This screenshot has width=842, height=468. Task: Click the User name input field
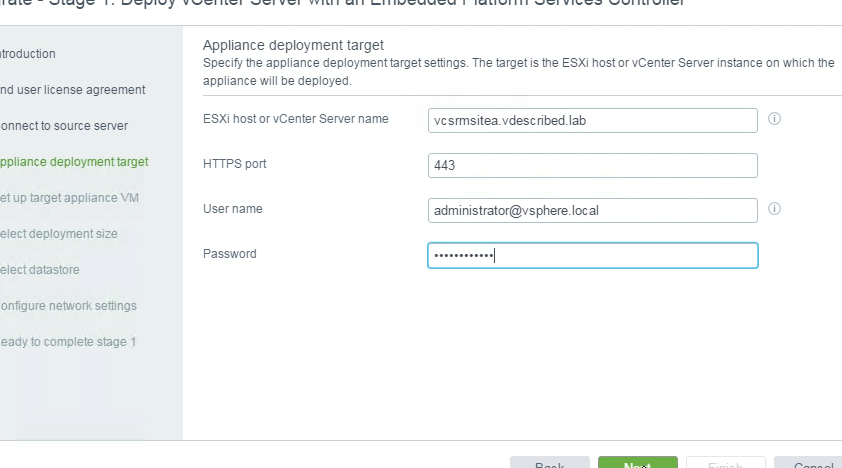[592, 210]
